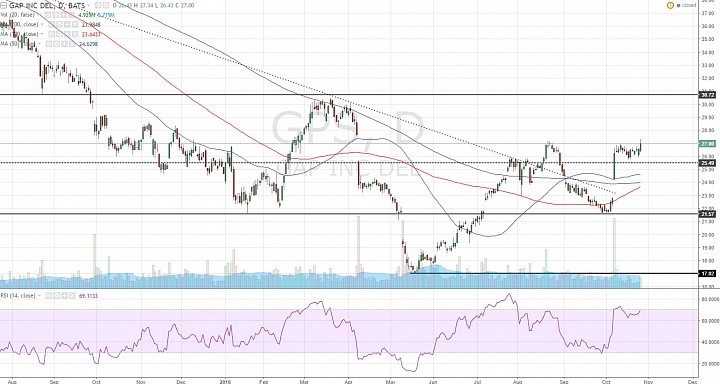Click the Vol value 4.935M in legend

[x=87, y=15]
